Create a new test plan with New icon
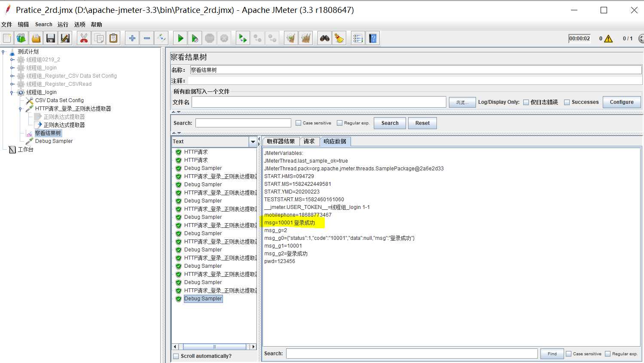The height and width of the screenshot is (363, 644). tap(7, 38)
